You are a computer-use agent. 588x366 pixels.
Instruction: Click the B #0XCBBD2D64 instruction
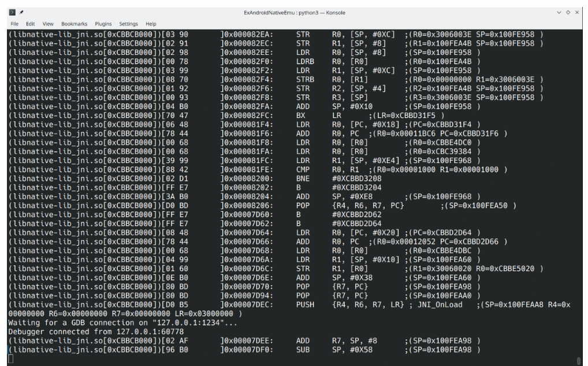[x=339, y=224]
